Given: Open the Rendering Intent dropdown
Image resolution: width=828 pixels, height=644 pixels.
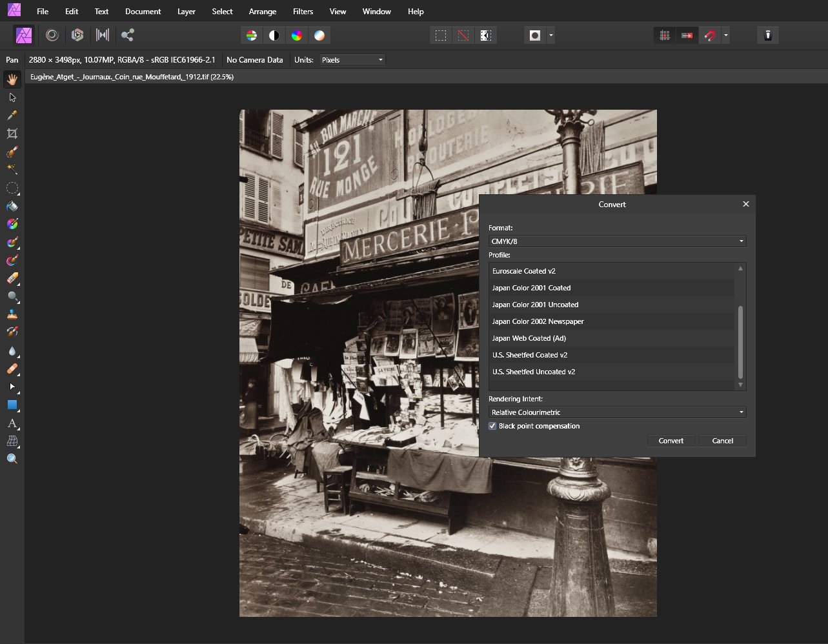Looking at the screenshot, I should tap(617, 412).
